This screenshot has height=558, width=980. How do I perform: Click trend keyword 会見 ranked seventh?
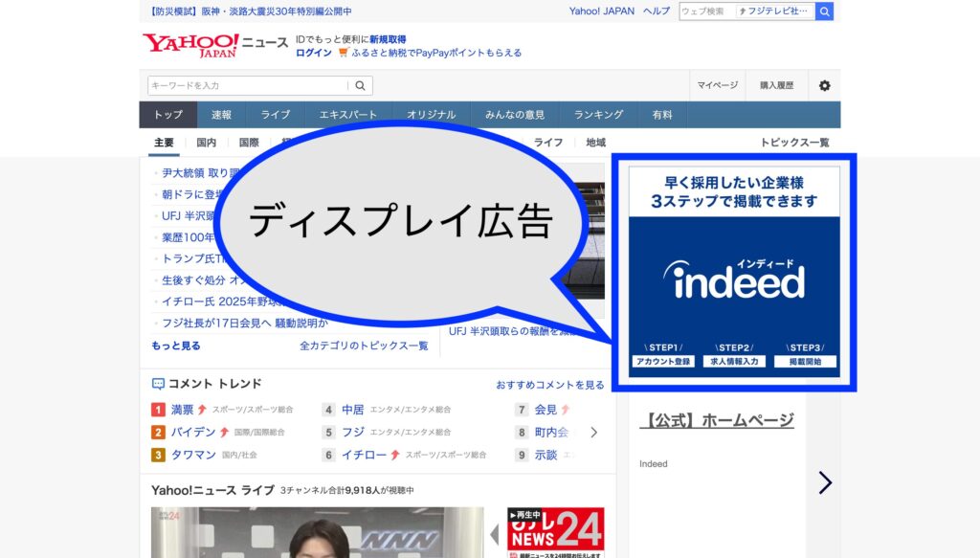(546, 410)
